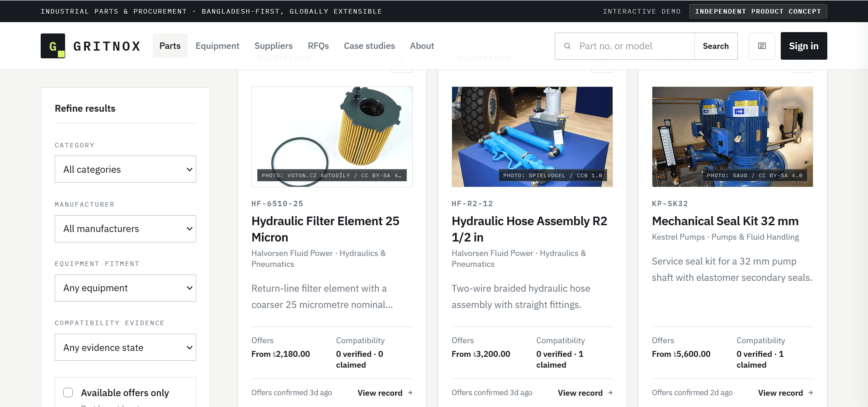Click the GRITNOX wordmark
The width and height of the screenshot is (868, 407).
tap(107, 46)
